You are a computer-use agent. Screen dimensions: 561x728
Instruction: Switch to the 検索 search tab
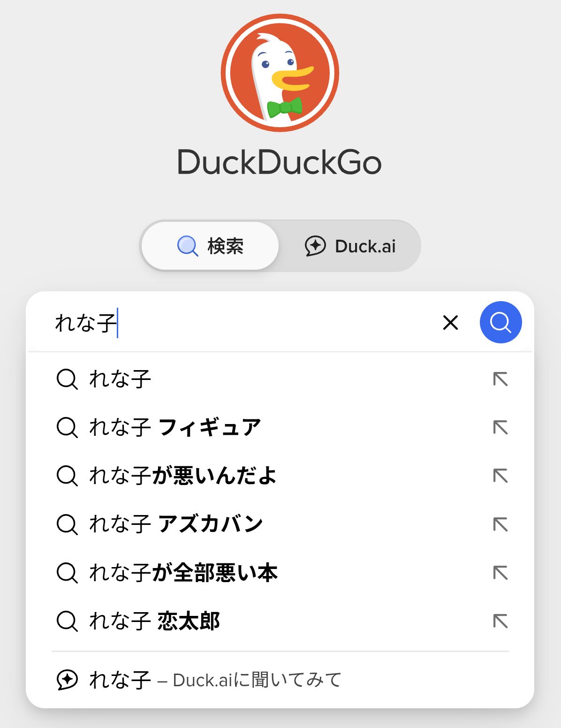210,246
